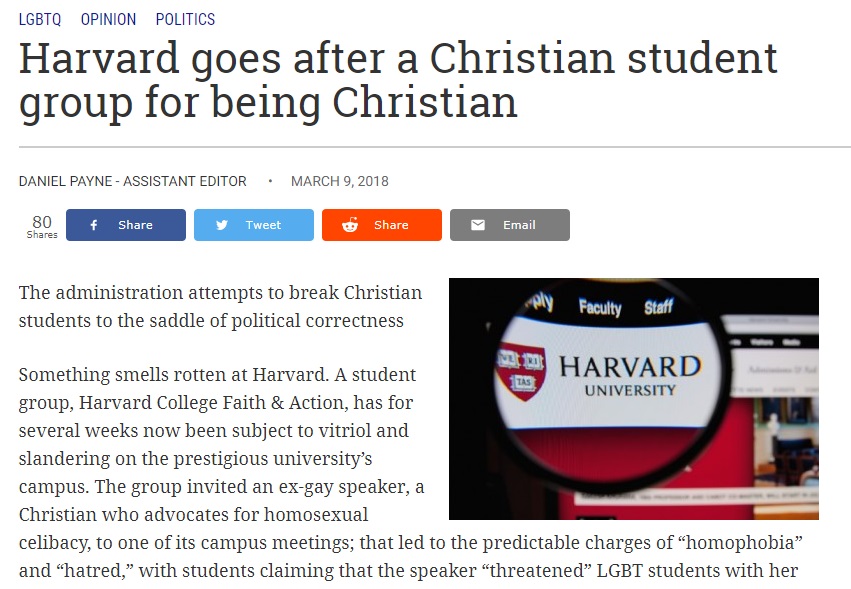This screenshot has height=589, width=851.
Task: Go to the OPINION section
Action: tap(108, 19)
